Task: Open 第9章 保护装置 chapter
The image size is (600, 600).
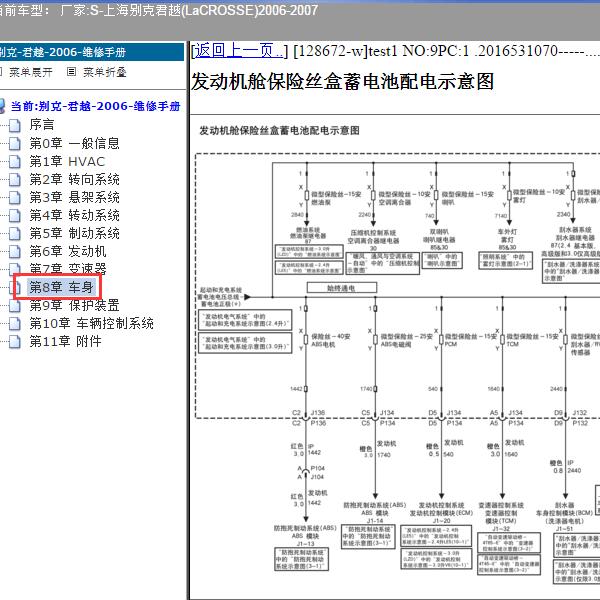Action: tap(75, 305)
